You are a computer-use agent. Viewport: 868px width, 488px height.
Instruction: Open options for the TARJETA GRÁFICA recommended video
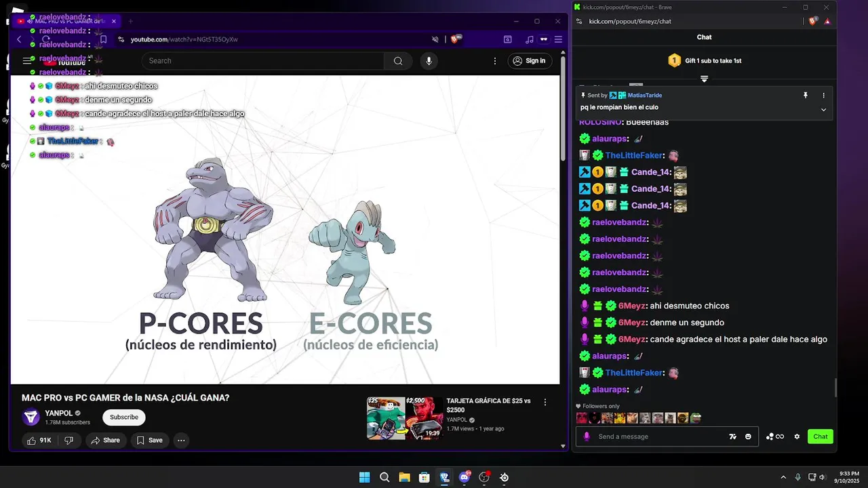[545, 402]
